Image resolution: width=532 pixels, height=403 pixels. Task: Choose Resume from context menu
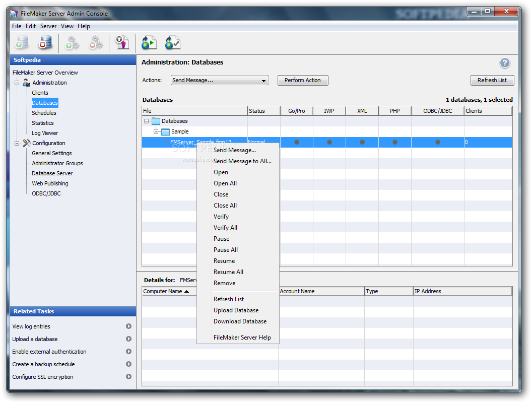click(238, 261)
